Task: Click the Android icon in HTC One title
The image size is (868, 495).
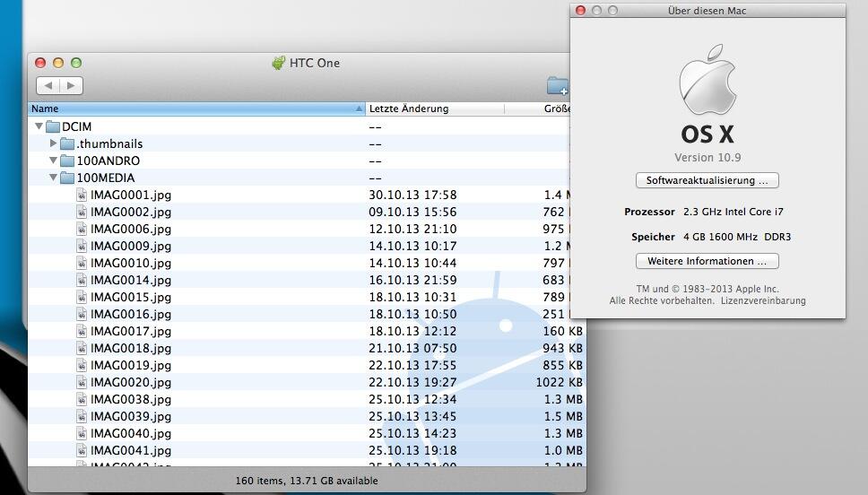Action: (279, 63)
